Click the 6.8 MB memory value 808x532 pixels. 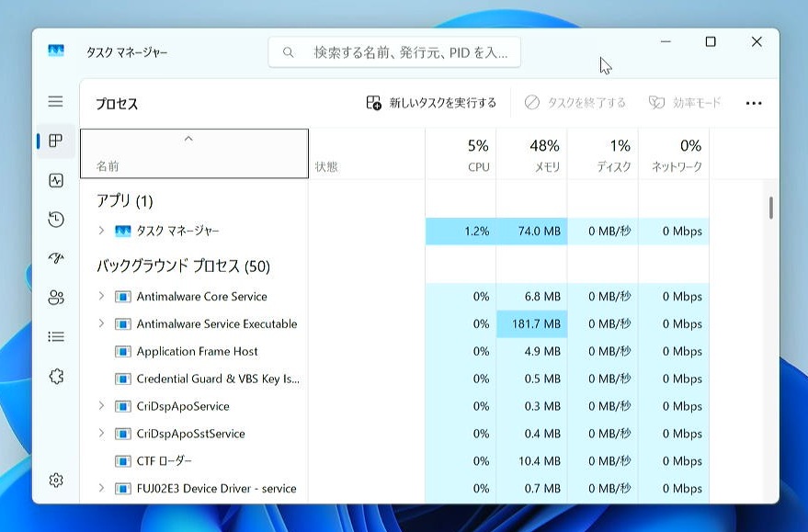coord(542,297)
